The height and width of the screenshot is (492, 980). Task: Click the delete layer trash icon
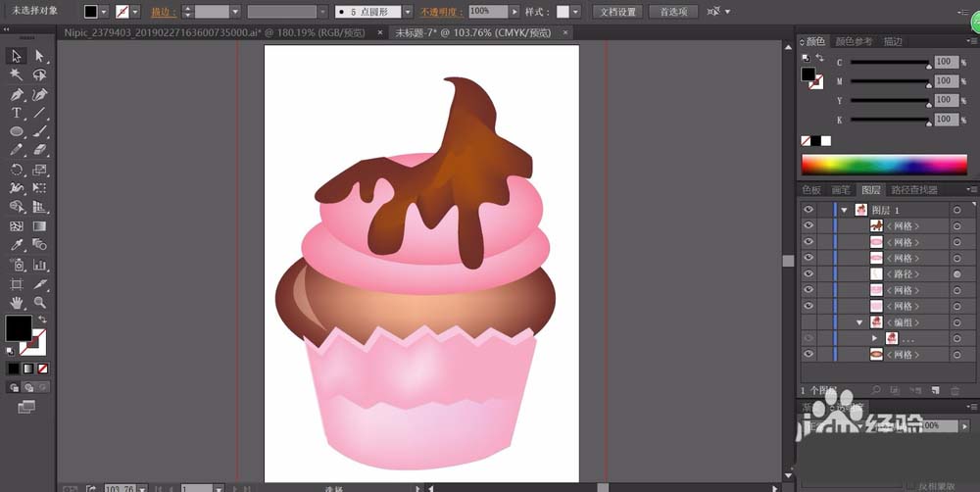(x=955, y=391)
